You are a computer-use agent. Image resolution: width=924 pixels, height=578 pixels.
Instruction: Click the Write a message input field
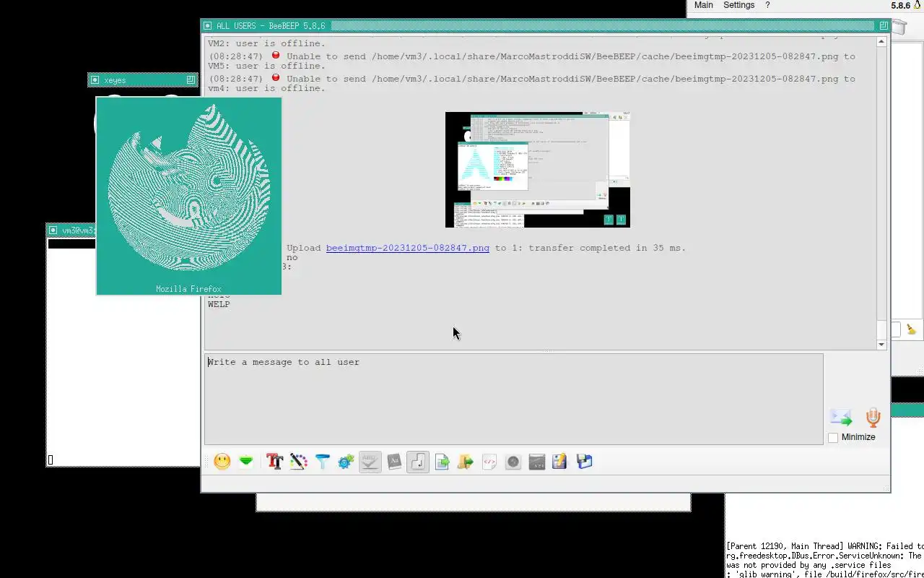pos(514,399)
